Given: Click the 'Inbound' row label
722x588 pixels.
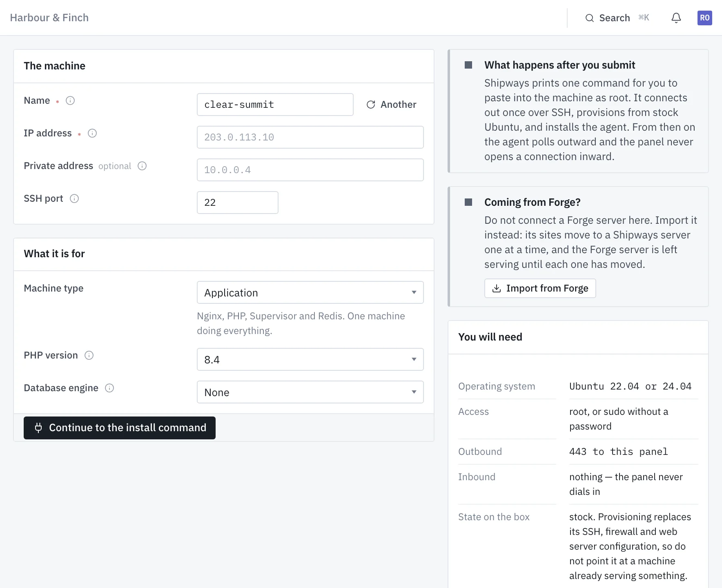Looking at the screenshot, I should [477, 477].
